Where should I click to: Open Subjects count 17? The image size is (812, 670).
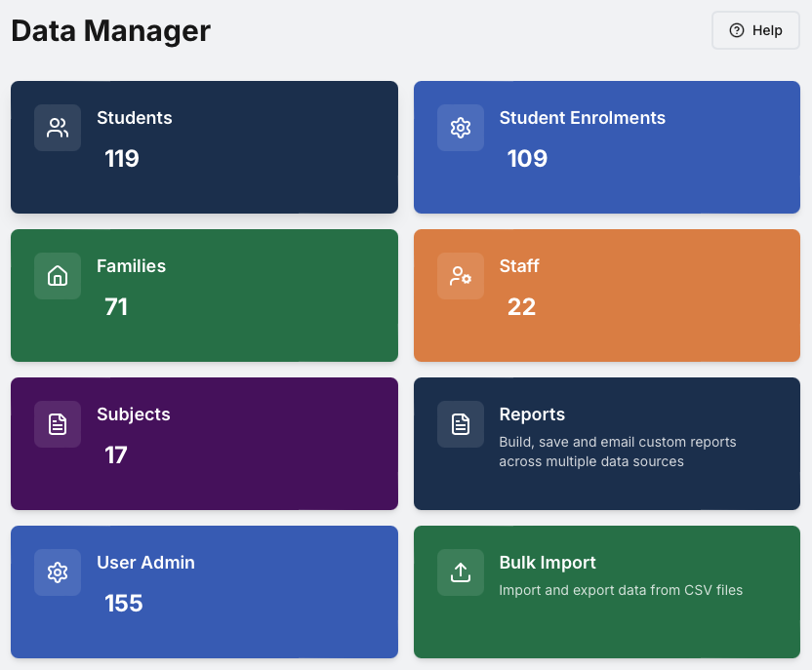point(116,455)
